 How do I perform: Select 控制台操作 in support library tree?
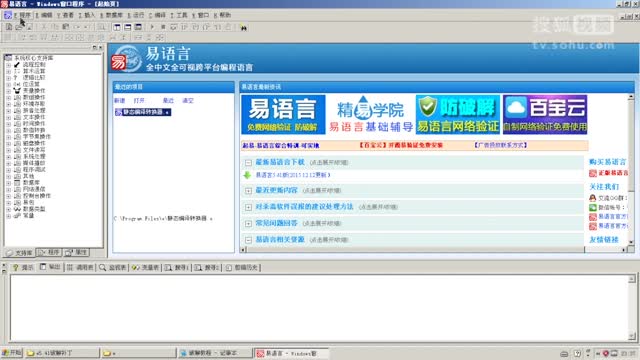[x=37, y=196]
